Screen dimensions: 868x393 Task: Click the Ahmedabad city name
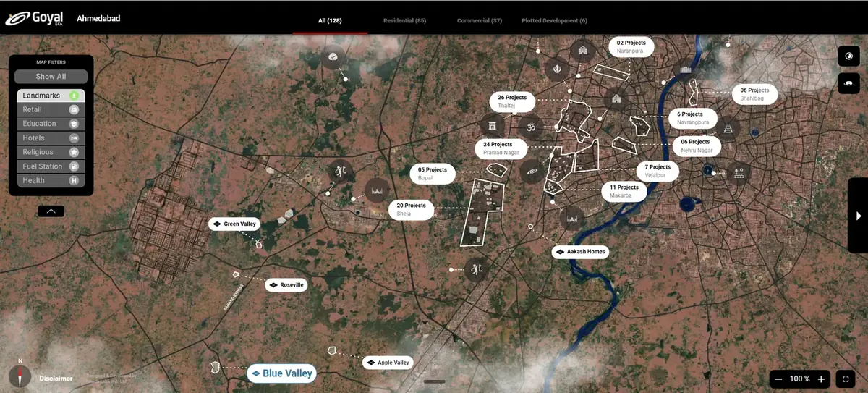[98, 18]
